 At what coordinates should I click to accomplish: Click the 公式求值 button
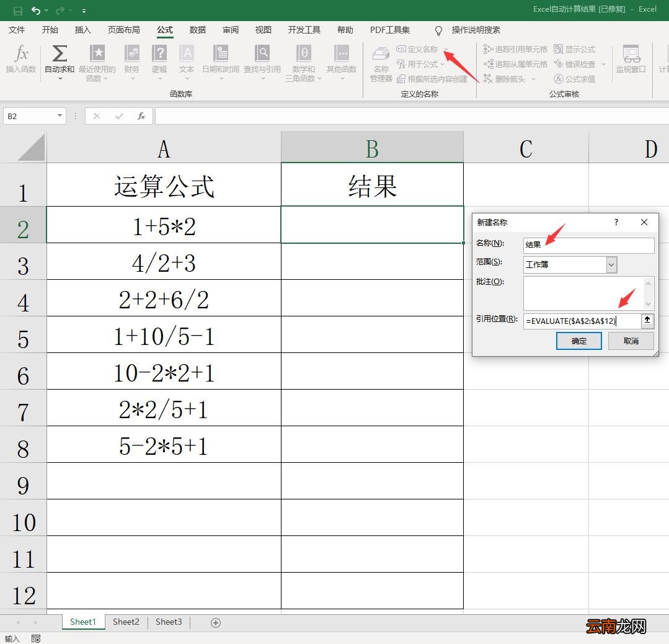(x=574, y=79)
